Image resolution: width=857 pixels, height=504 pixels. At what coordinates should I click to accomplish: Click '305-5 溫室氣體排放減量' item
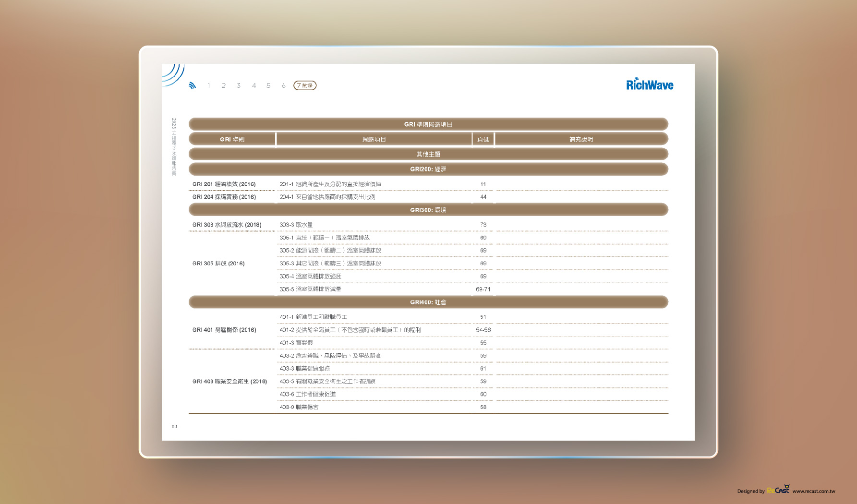pos(310,289)
